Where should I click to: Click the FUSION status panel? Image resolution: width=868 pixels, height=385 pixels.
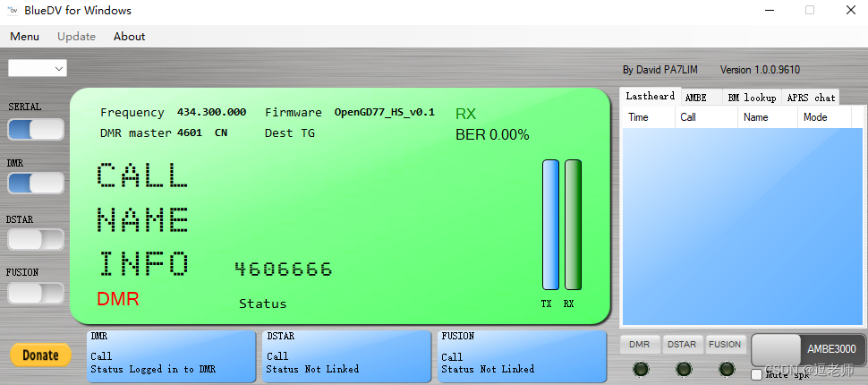coord(522,356)
